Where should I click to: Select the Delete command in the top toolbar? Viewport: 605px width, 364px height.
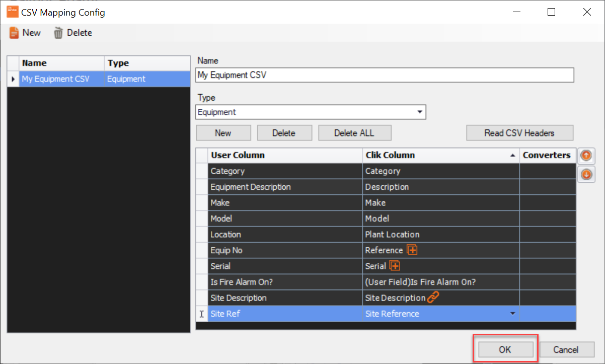(x=80, y=32)
